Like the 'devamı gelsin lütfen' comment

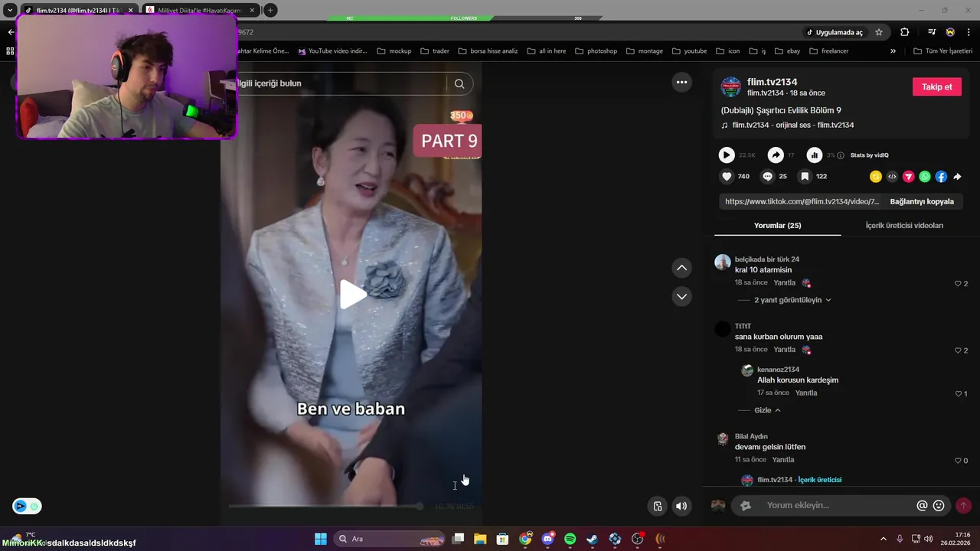click(958, 461)
